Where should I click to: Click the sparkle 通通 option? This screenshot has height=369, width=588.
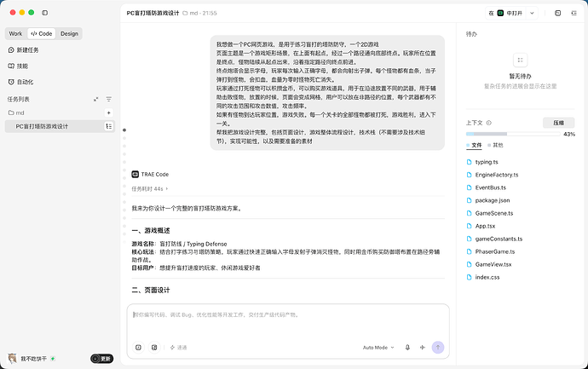(178, 348)
